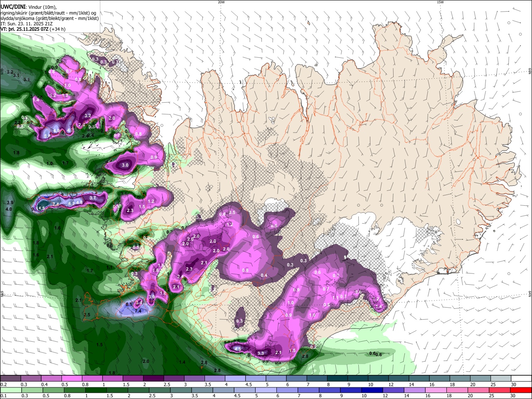
Task: Click the 20W longitude label
Action: click(221, 2)
